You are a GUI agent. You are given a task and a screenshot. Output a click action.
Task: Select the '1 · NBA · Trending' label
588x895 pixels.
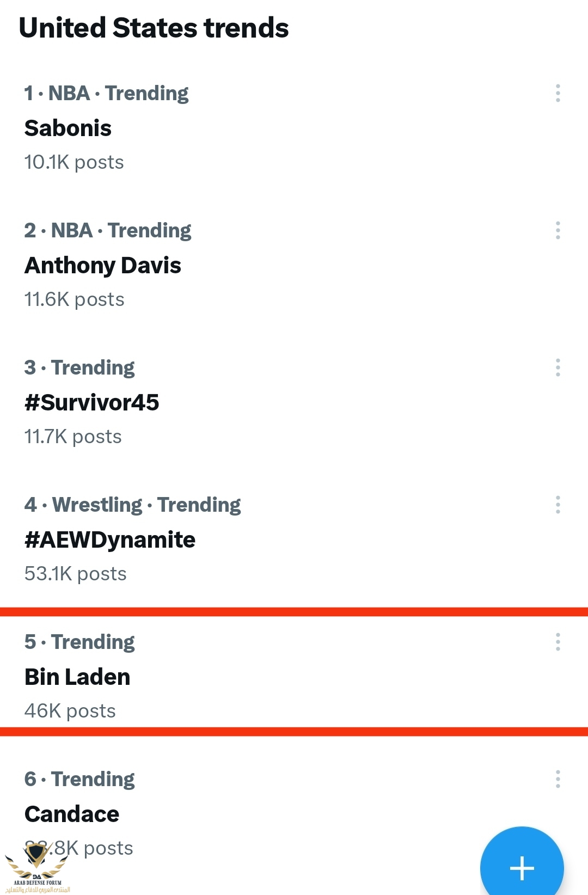click(106, 94)
